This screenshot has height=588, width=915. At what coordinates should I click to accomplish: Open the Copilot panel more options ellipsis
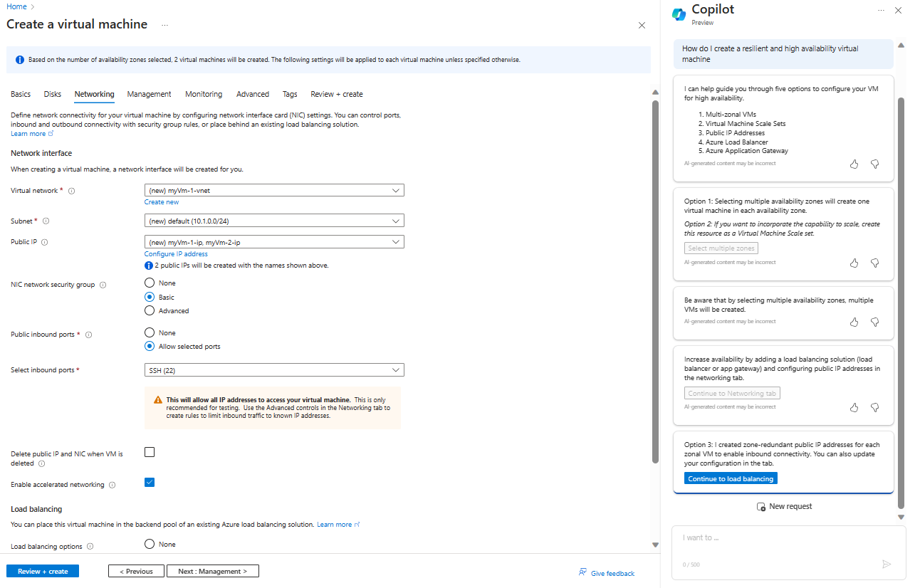tap(881, 11)
